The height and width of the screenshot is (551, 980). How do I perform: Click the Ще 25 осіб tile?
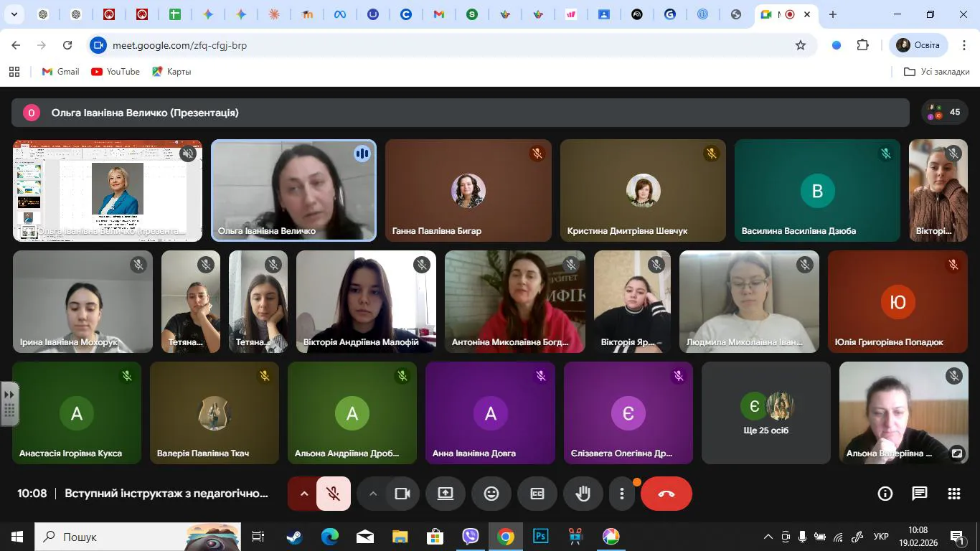pyautogui.click(x=765, y=413)
